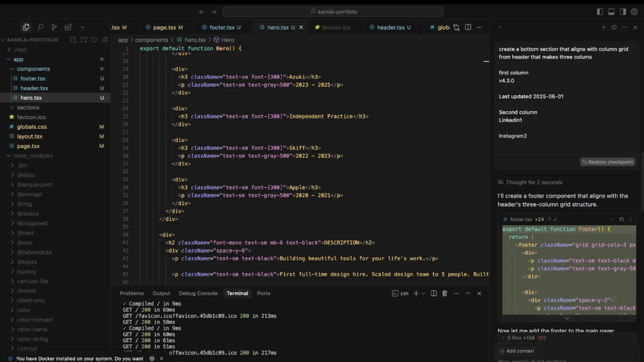Show chat history clock icon

[614, 27]
